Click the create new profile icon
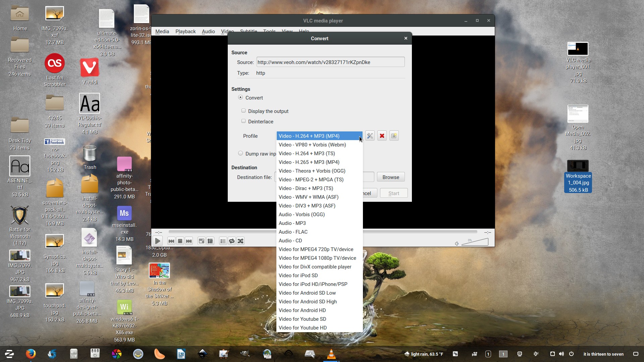 tap(394, 136)
